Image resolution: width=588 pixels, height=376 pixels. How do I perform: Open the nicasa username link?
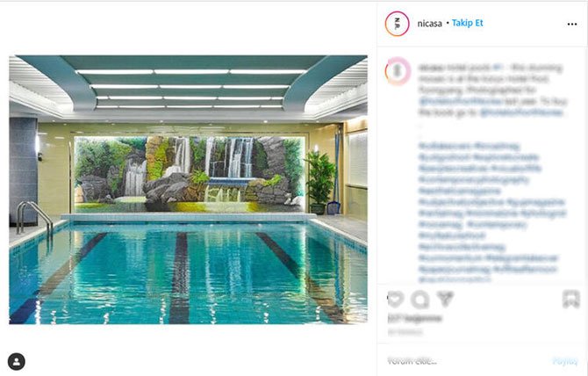(x=430, y=24)
